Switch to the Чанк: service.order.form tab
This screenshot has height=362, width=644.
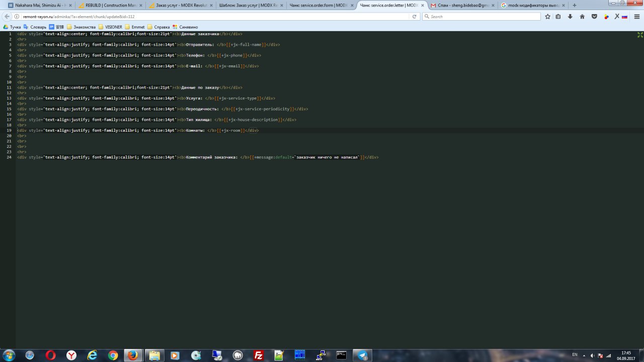point(322,5)
